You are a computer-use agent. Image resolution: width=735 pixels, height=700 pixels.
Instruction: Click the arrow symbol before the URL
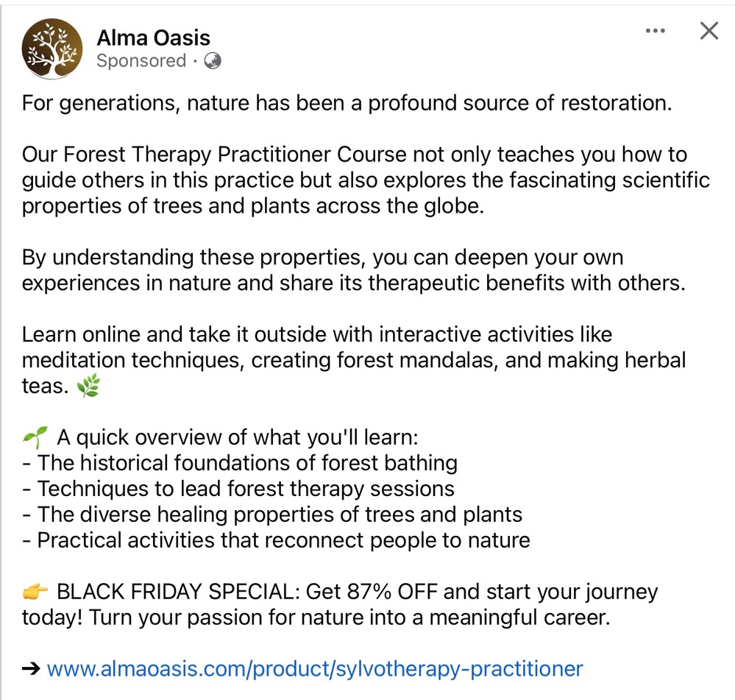click(x=31, y=669)
